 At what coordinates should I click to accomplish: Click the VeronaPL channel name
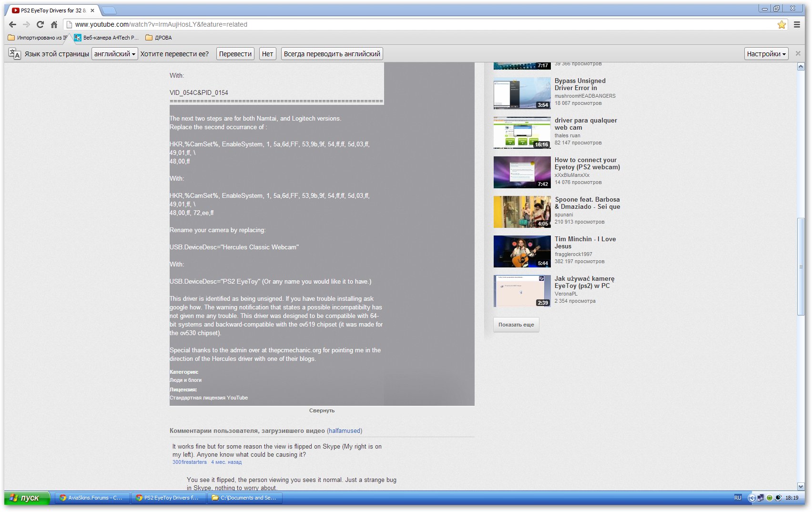coord(566,294)
